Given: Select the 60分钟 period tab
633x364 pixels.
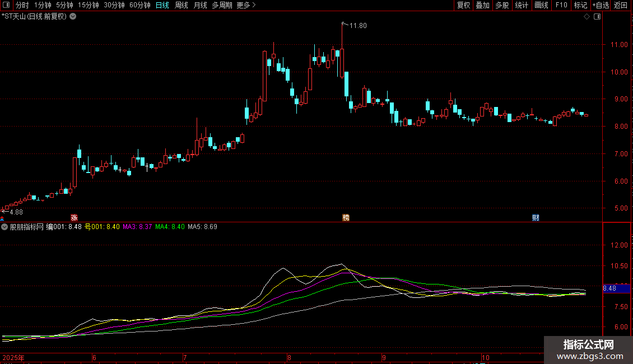Looking at the screenshot, I should [139, 5].
